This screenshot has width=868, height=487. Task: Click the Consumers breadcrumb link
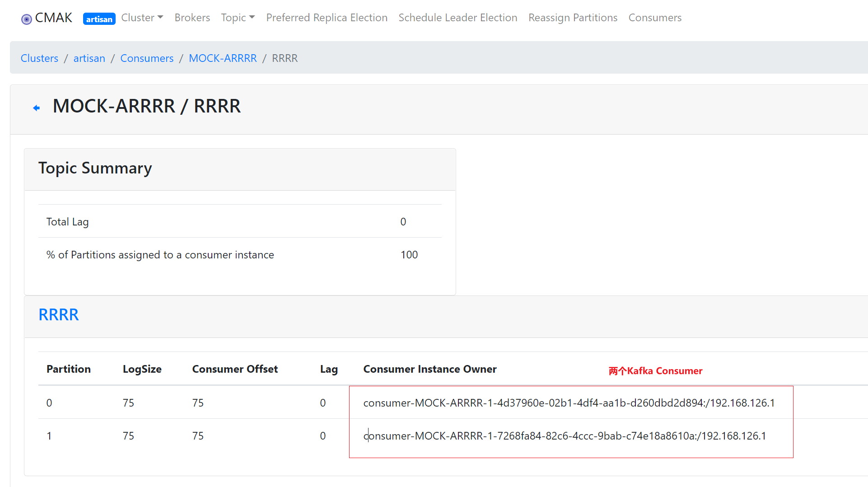point(147,58)
